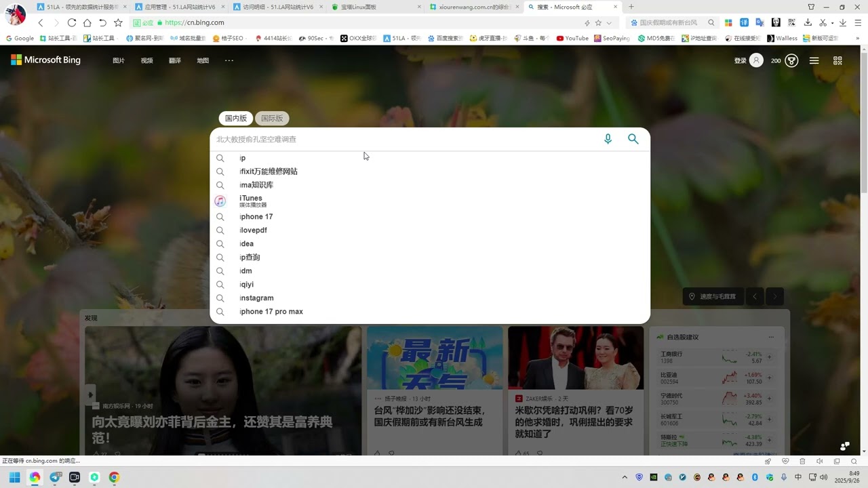868x488 pixels.
Task: Switch to 国际版 search mode
Action: 272,119
